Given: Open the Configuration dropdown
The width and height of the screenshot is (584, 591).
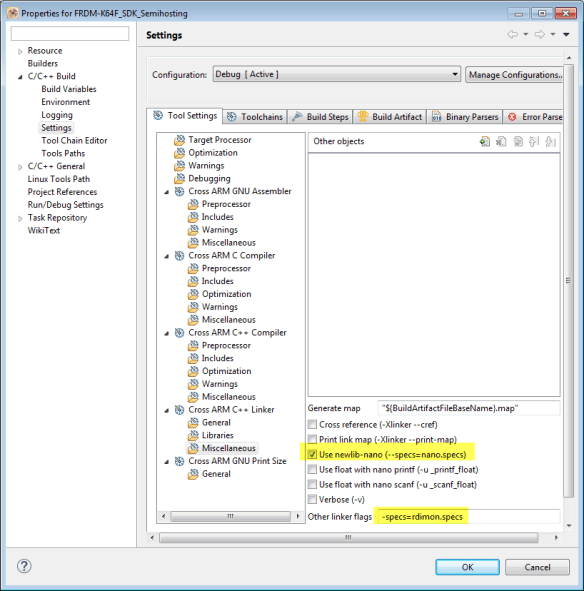Looking at the screenshot, I should coord(336,74).
